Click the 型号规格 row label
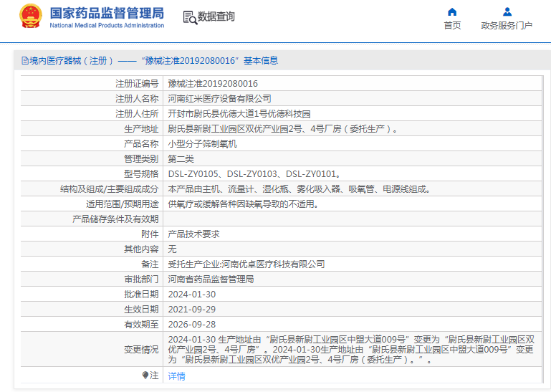Viewport: 551px width, 392px height. pyautogui.click(x=141, y=174)
